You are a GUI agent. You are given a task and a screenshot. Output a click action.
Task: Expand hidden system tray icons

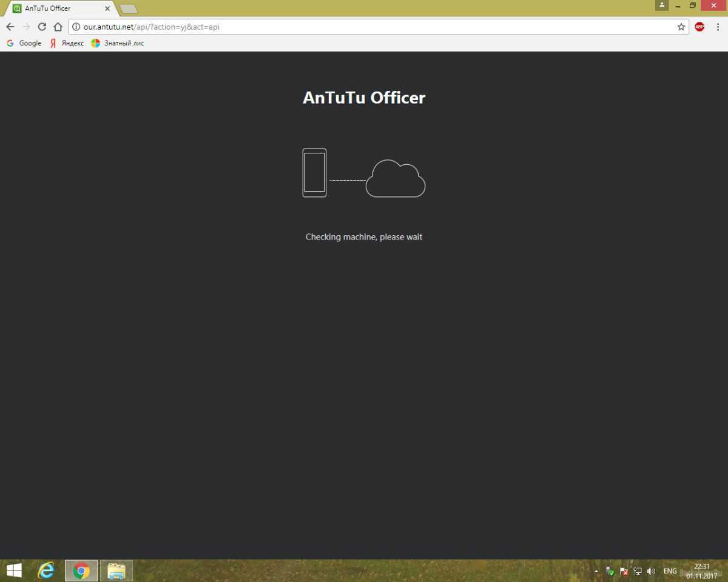(596, 571)
